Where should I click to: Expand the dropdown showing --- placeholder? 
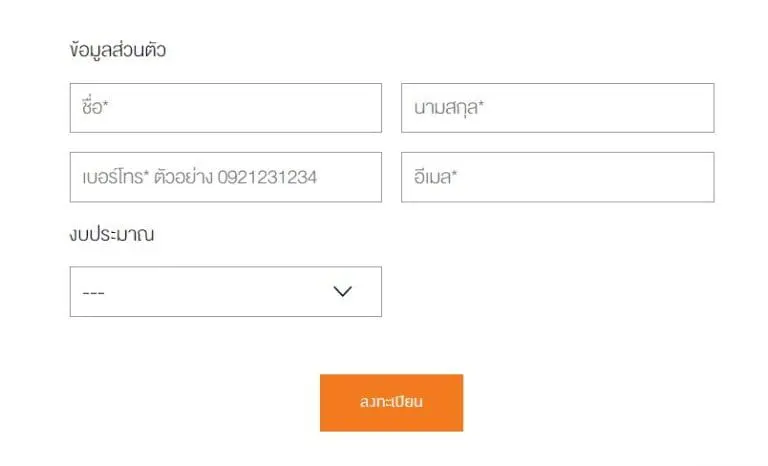pyautogui.click(x=226, y=292)
